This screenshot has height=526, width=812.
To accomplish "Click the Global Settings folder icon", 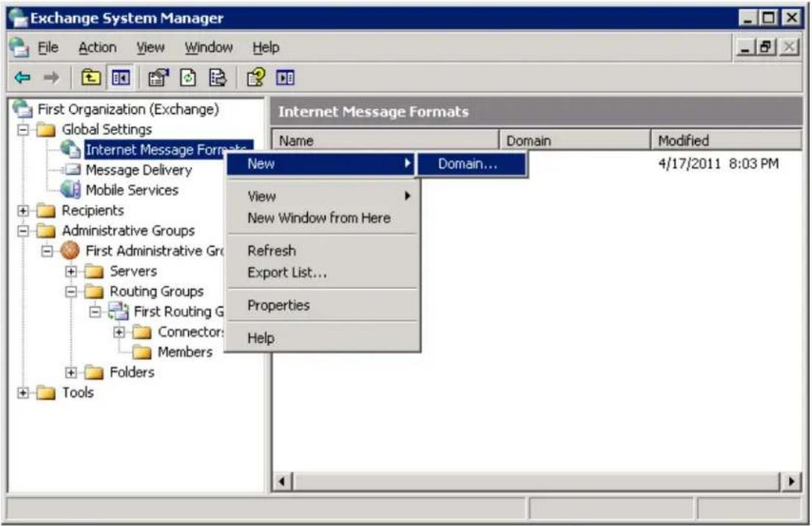I will [x=46, y=129].
